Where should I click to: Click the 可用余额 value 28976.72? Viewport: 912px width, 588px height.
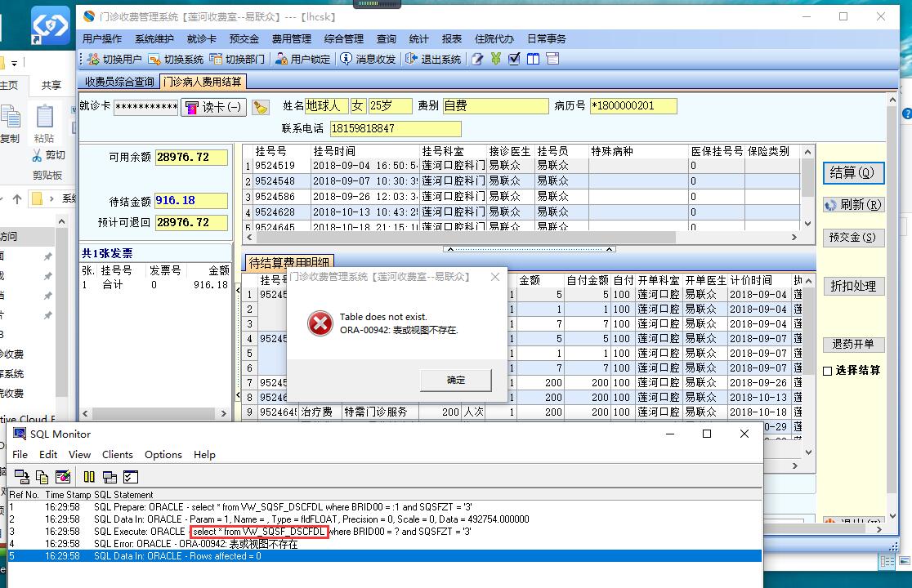click(191, 158)
